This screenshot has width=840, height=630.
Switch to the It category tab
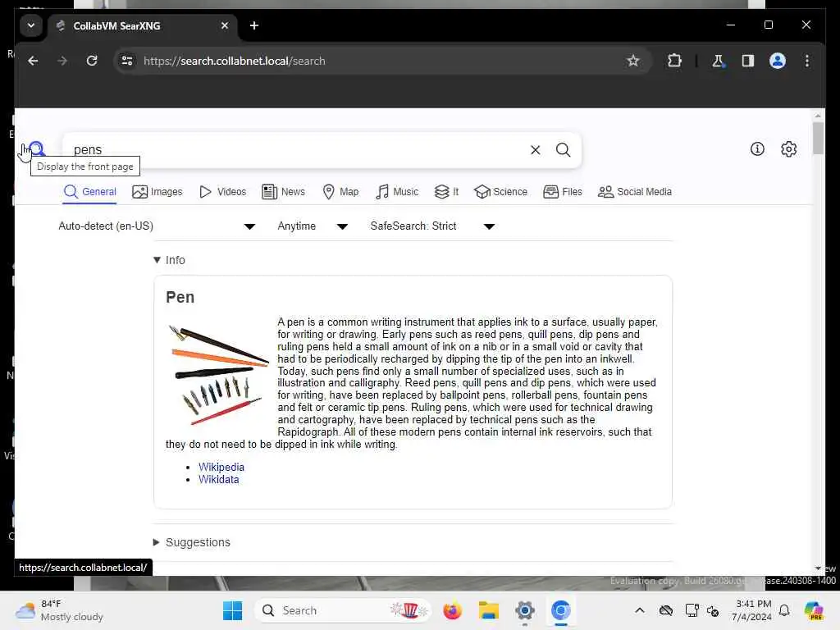click(x=446, y=192)
